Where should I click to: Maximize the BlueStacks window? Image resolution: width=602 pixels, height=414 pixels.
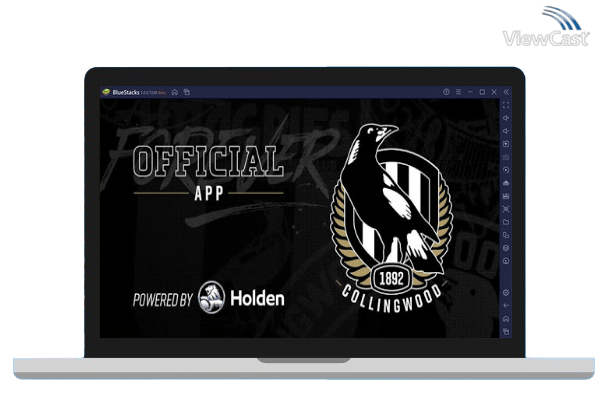point(482,92)
